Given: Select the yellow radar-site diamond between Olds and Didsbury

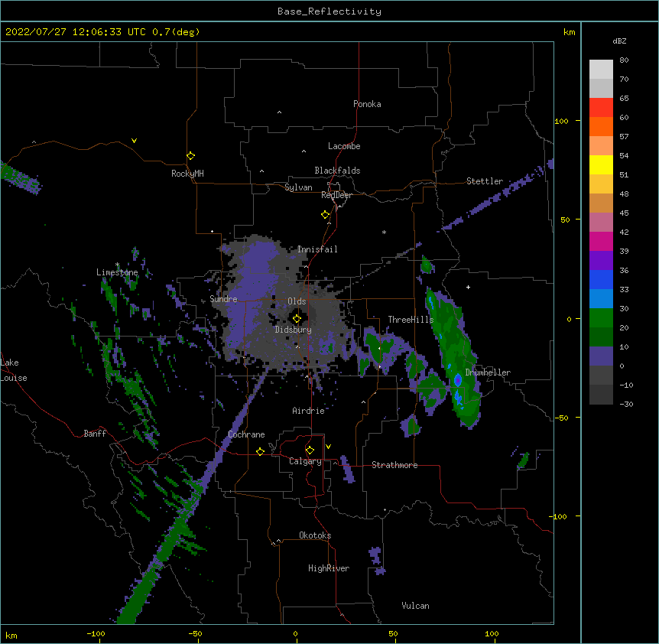Looking at the screenshot, I should point(297,319).
